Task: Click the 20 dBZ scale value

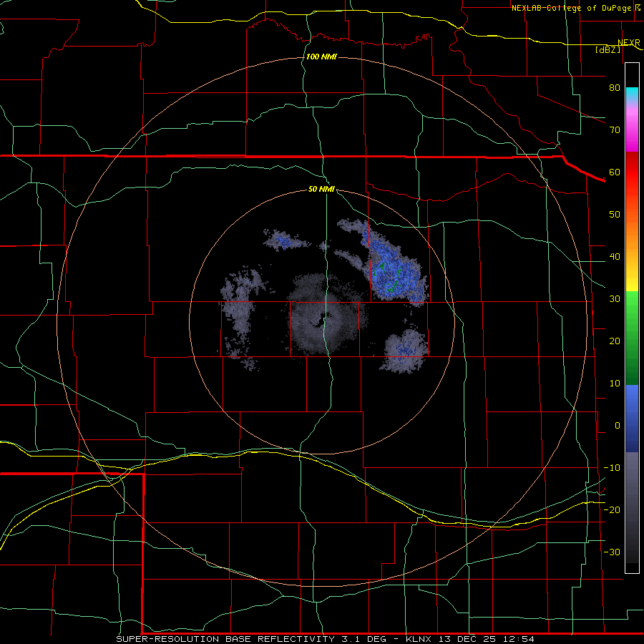Action: [x=615, y=341]
